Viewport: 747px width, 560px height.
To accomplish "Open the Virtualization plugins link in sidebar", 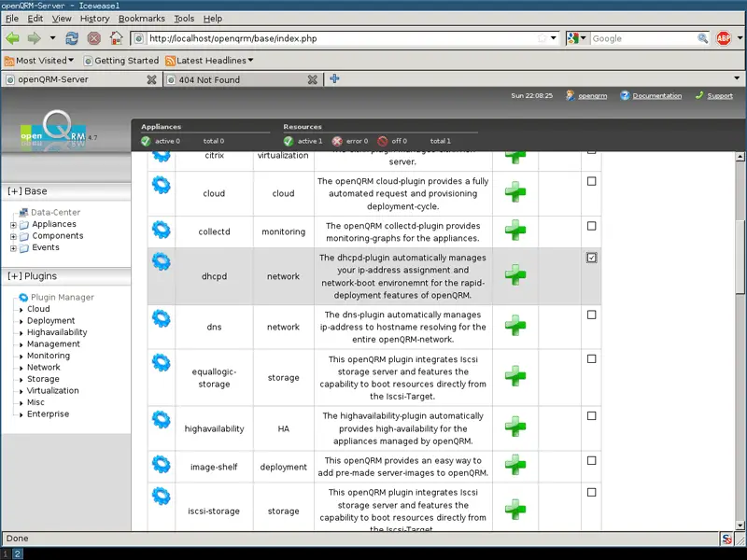I will click(x=52, y=391).
